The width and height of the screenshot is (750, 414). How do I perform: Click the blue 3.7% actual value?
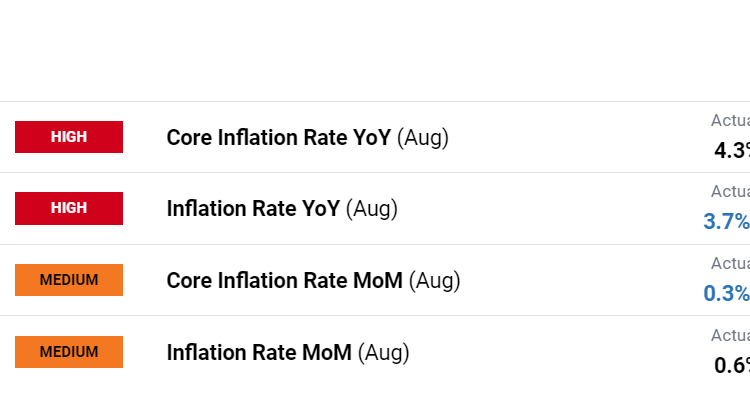point(727,221)
